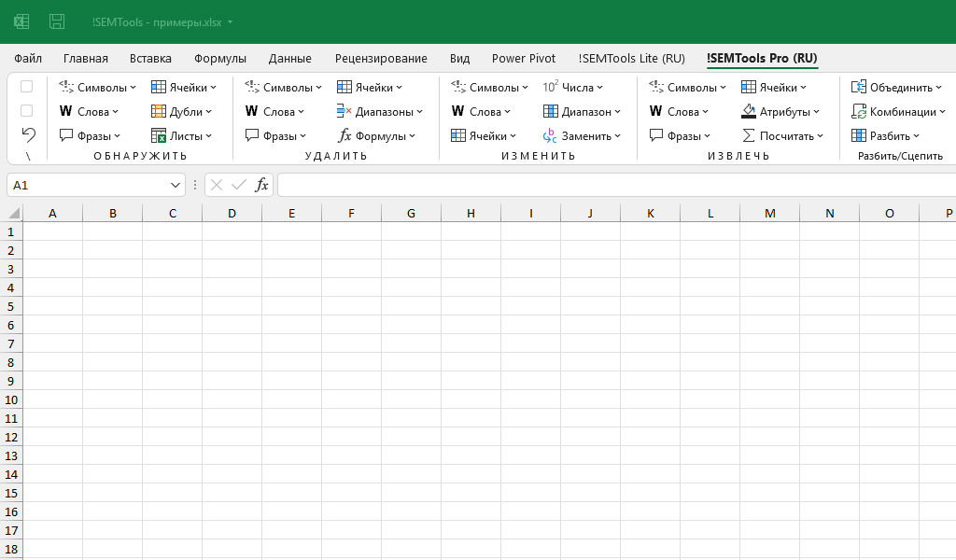Click the Enter checkmark in formula bar
Viewport: 956px width, 560px height.
coord(239,185)
